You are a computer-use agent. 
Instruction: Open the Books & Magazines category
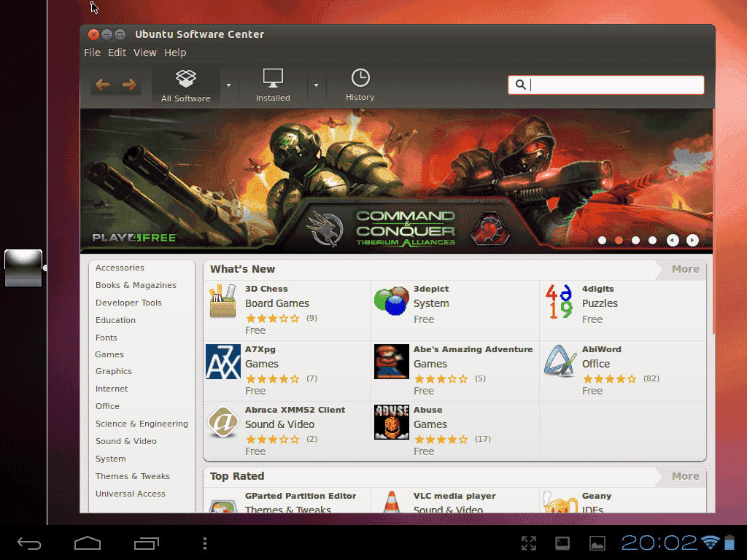136,285
